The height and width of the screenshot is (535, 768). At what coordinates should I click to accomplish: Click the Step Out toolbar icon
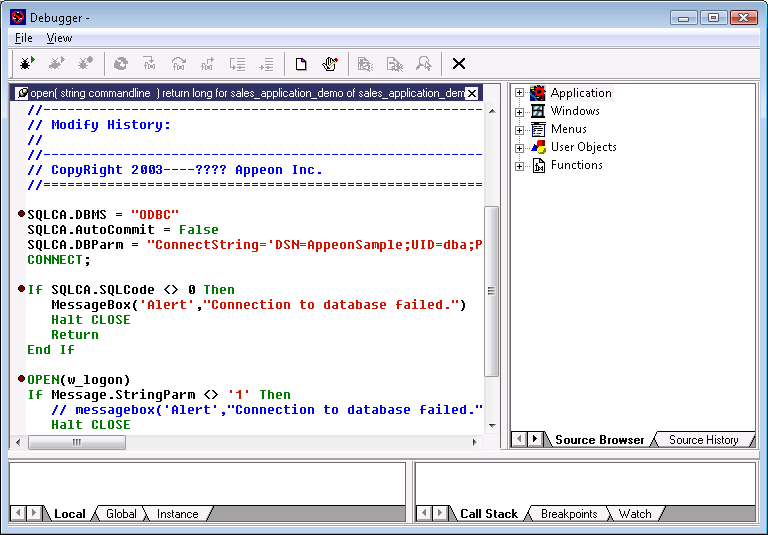[x=208, y=64]
